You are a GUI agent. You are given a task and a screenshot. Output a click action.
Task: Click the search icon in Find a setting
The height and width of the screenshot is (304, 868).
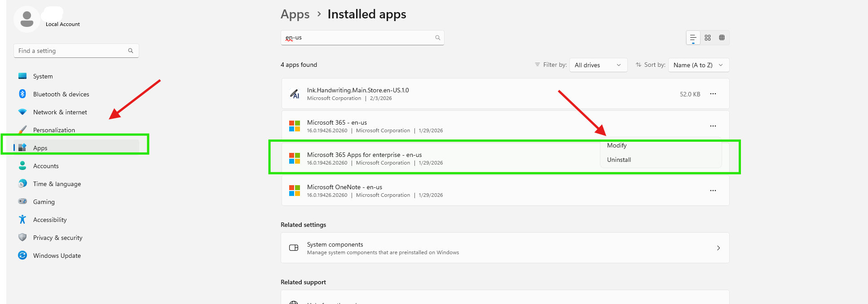pos(131,51)
